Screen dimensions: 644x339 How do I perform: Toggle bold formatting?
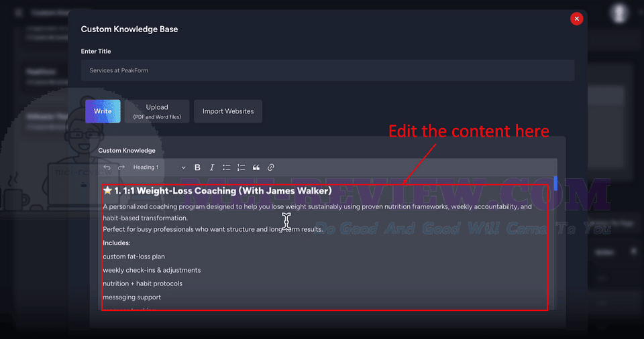[x=197, y=167]
